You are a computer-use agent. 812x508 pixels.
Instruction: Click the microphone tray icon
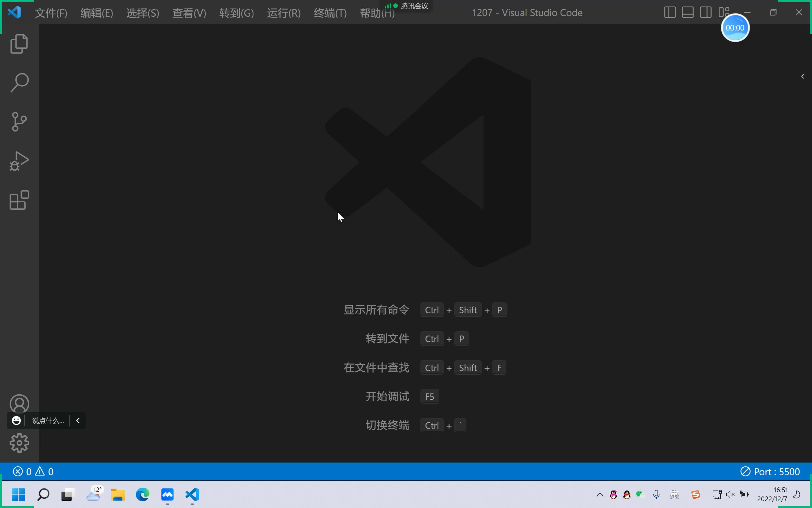pyautogui.click(x=656, y=494)
